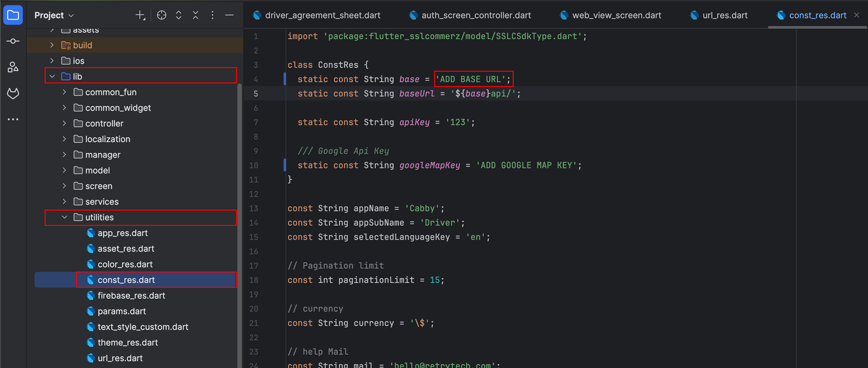Click the add new file plus icon
The height and width of the screenshot is (368, 868).
coord(140,15)
